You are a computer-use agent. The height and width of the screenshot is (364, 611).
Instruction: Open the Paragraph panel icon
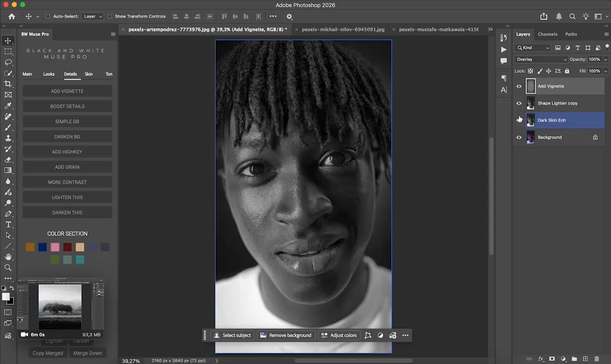click(504, 78)
